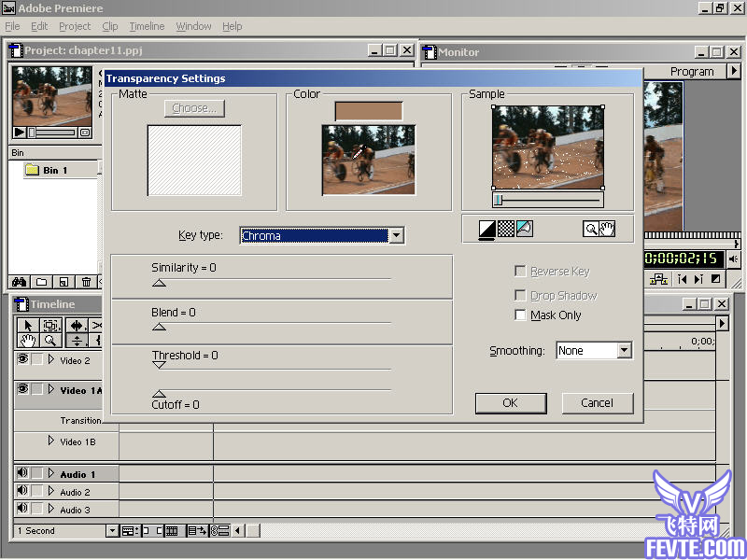Viewport: 747px width, 560px height.
Task: Expand the Video 2 track triangle
Action: tap(51, 359)
